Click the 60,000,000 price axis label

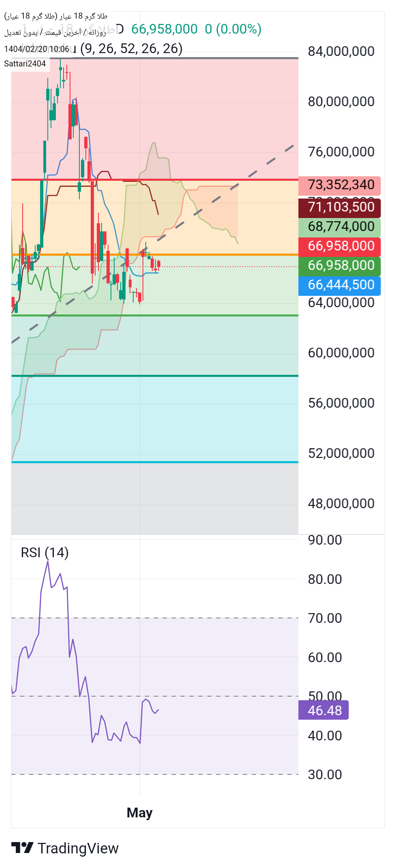[x=341, y=353]
